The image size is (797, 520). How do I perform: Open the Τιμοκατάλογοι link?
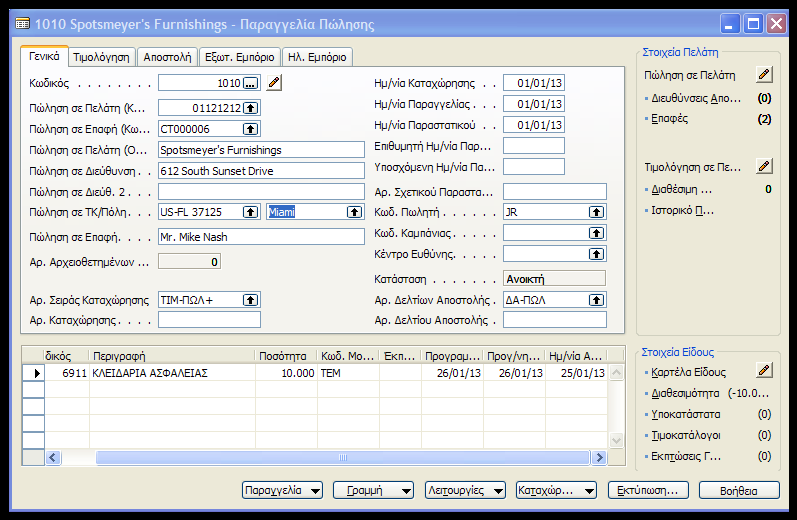686,435
